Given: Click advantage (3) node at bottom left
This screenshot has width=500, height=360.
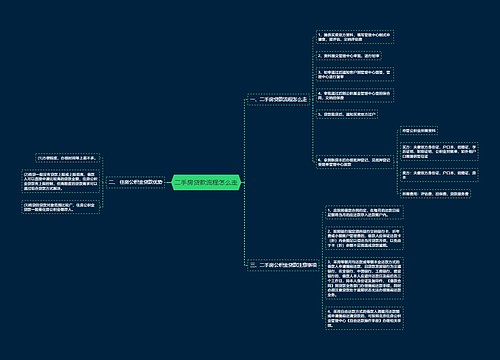Looking at the screenshot, I should point(61,207).
